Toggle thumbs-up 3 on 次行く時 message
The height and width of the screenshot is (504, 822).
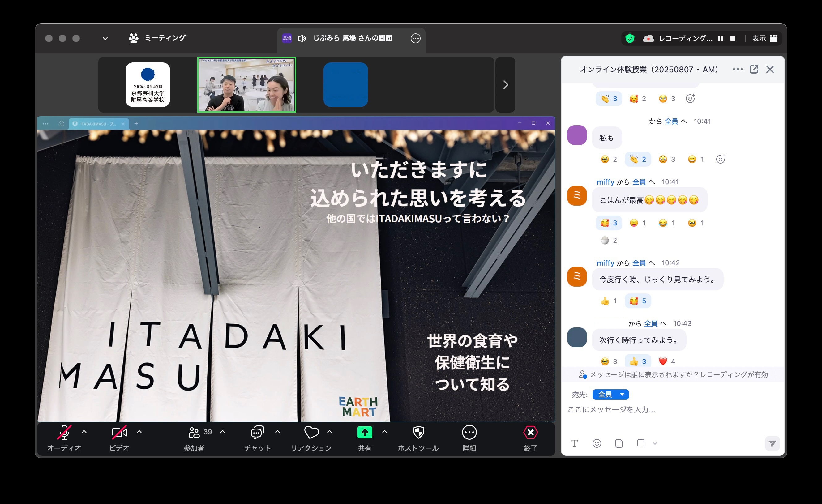point(638,361)
